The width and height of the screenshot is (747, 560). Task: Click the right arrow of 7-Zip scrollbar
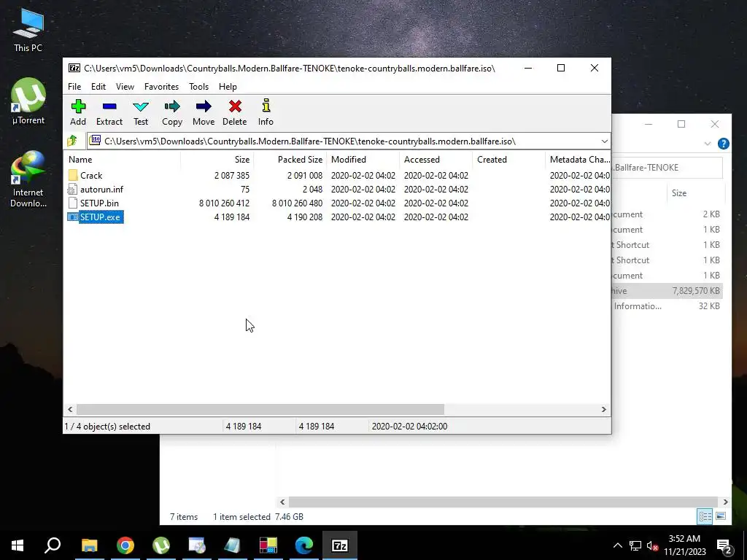pyautogui.click(x=603, y=410)
